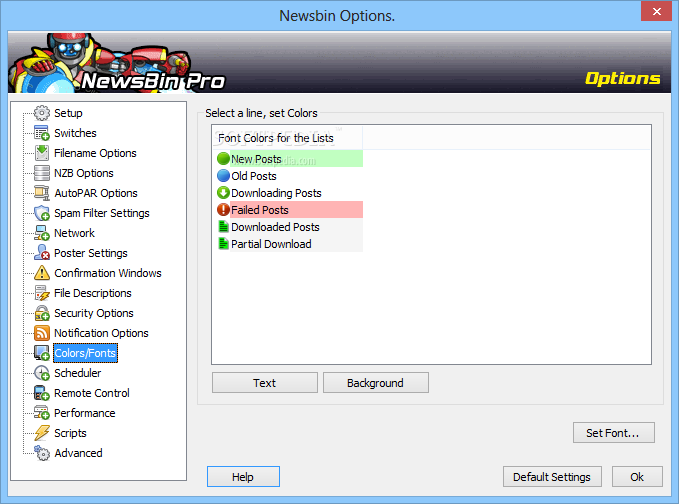Viewport: 679px width, 504px height.
Task: Click the Help button
Action: pos(243,477)
